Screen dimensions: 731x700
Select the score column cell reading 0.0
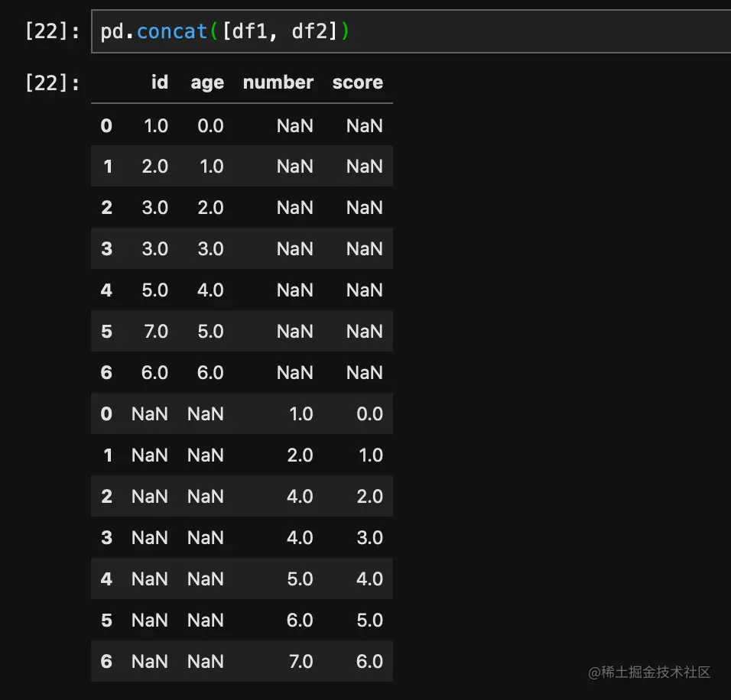[x=369, y=413]
